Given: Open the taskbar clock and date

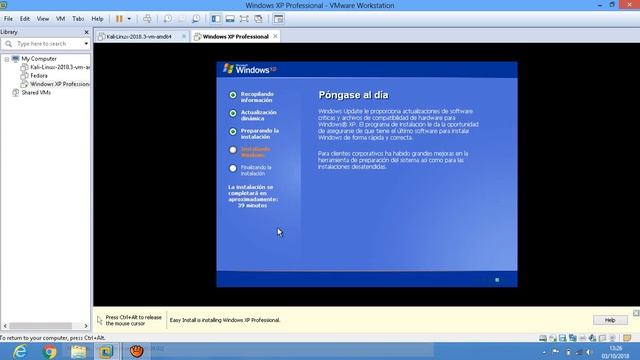Looking at the screenshot, I should (615, 352).
